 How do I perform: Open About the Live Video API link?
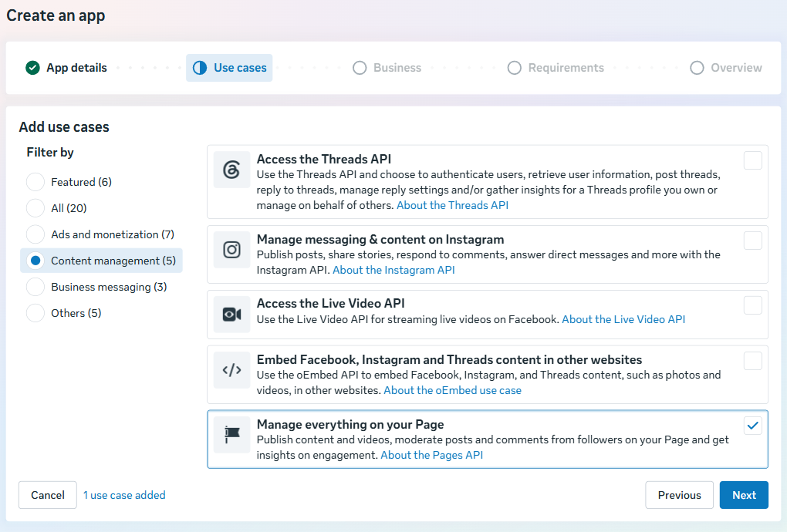pos(623,319)
